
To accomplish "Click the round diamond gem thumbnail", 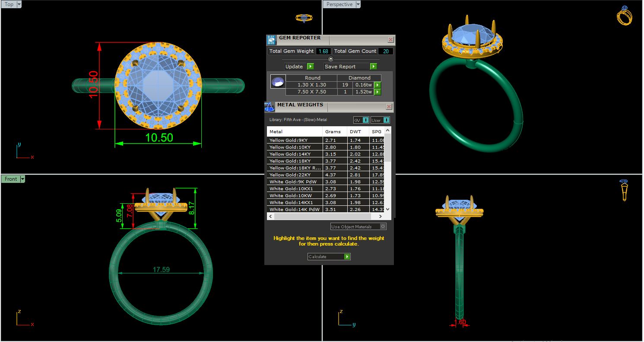I will click(x=278, y=82).
